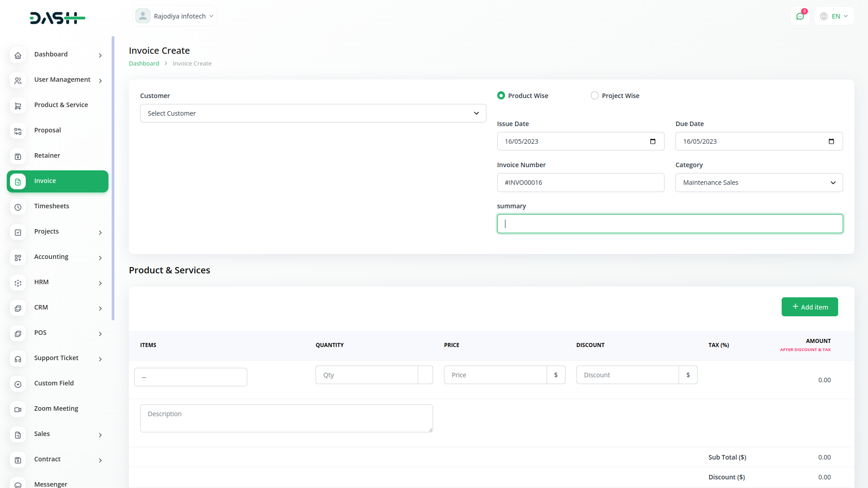This screenshot has height=488, width=868.
Task: Click the Dashboard breadcrumb link
Action: tap(144, 64)
